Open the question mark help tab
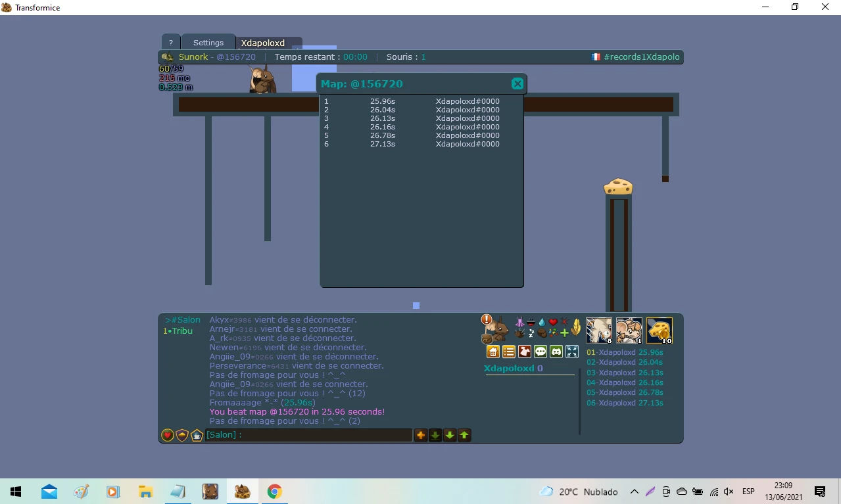The height and width of the screenshot is (504, 841). (170, 43)
